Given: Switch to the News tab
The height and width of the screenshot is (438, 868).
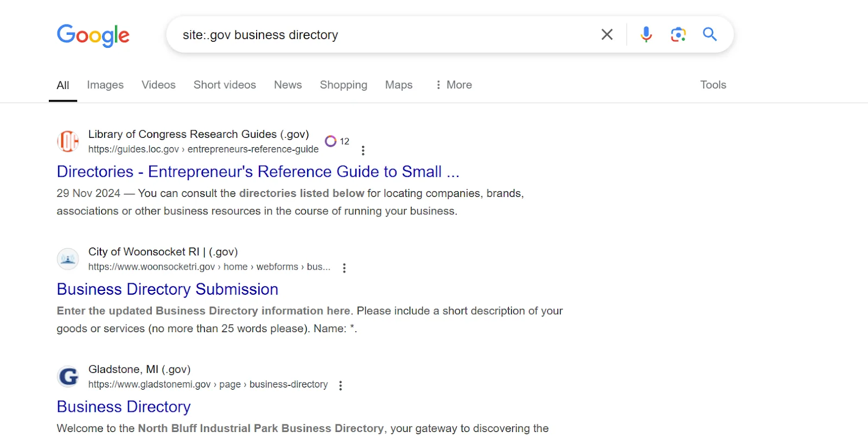Looking at the screenshot, I should point(288,85).
